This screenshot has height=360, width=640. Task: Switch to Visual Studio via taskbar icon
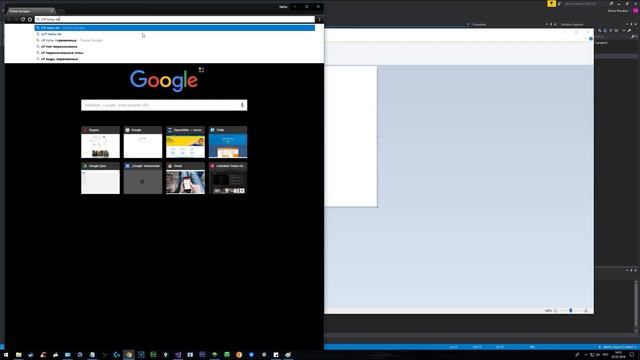click(178, 355)
